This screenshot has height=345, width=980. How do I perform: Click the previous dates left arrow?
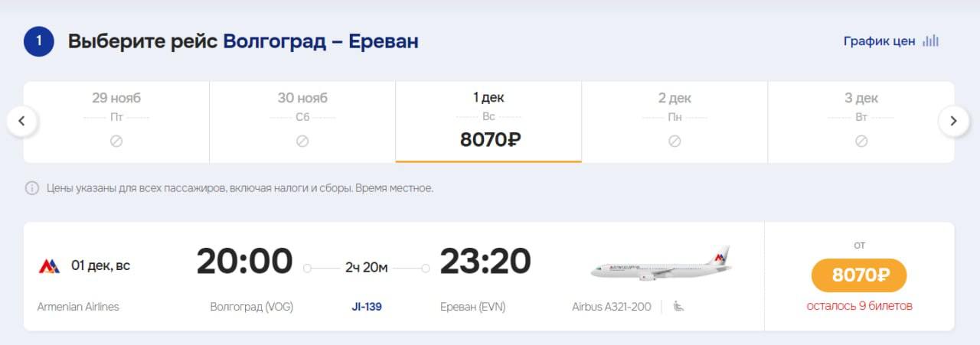tap(22, 121)
